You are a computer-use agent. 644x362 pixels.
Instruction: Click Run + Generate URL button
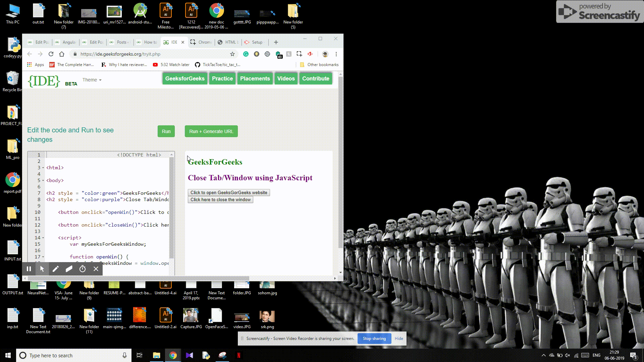pyautogui.click(x=211, y=131)
